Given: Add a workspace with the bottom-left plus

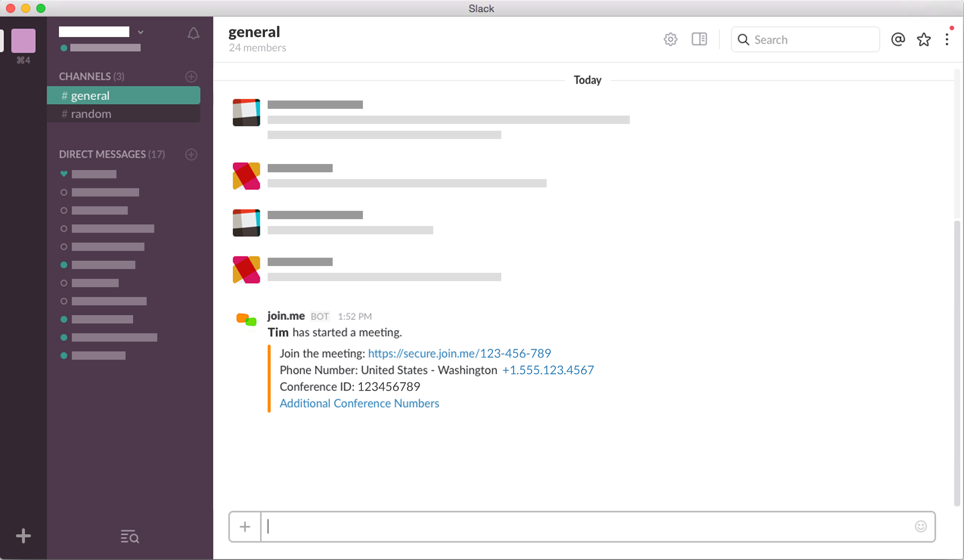Looking at the screenshot, I should coord(23,535).
